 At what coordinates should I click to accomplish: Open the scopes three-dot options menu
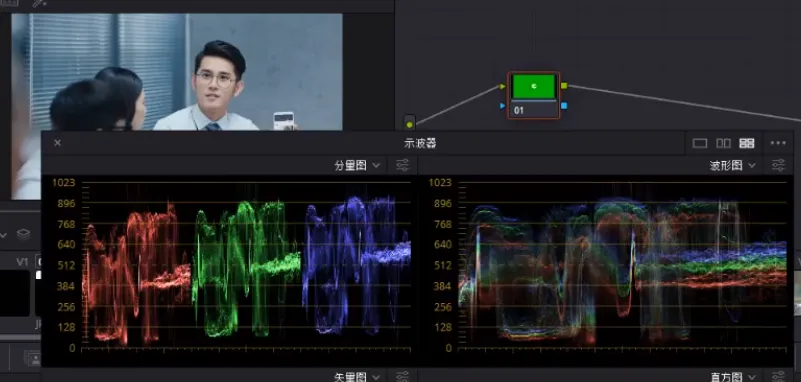point(778,144)
